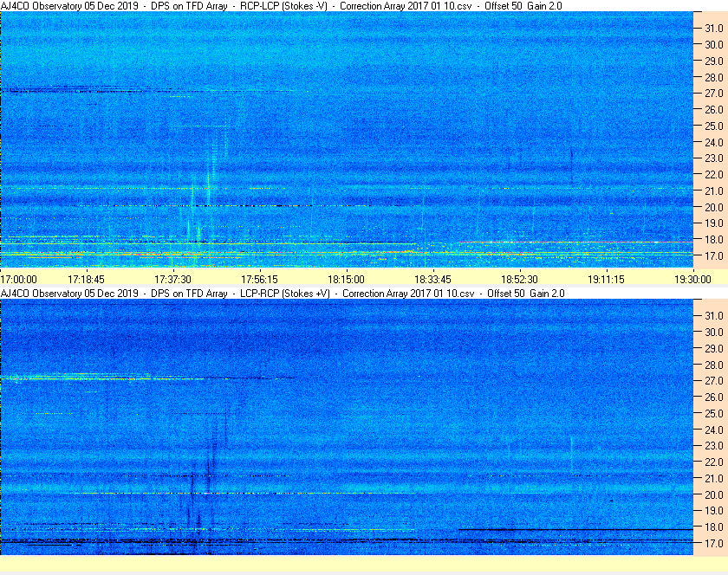The image size is (728, 575).
Task: Click the 17:18:45 time axis label
Action: 87,280
